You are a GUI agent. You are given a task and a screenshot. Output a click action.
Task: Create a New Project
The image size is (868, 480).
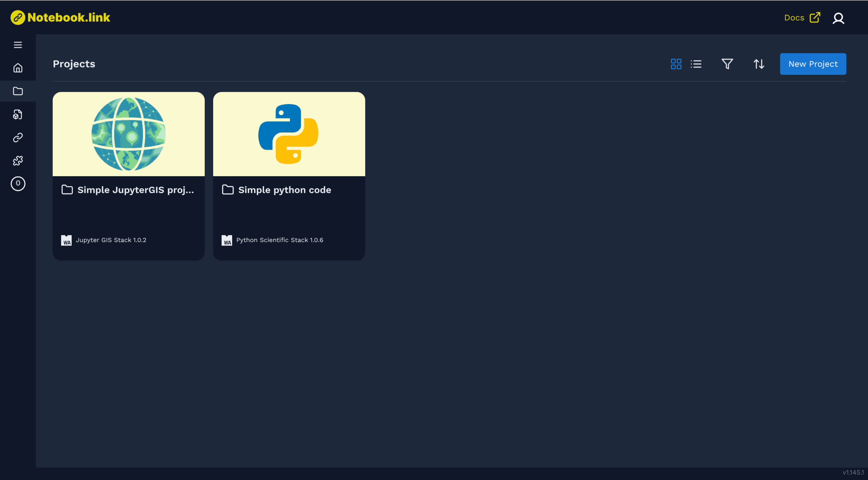click(813, 64)
